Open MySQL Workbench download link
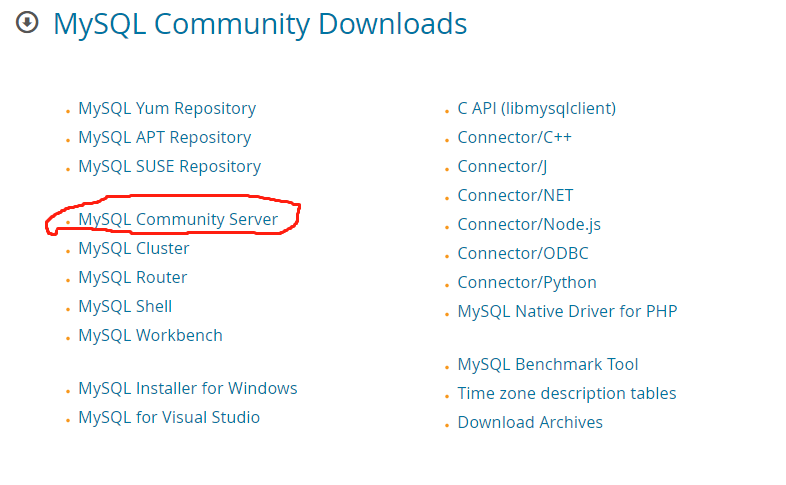 [150, 336]
